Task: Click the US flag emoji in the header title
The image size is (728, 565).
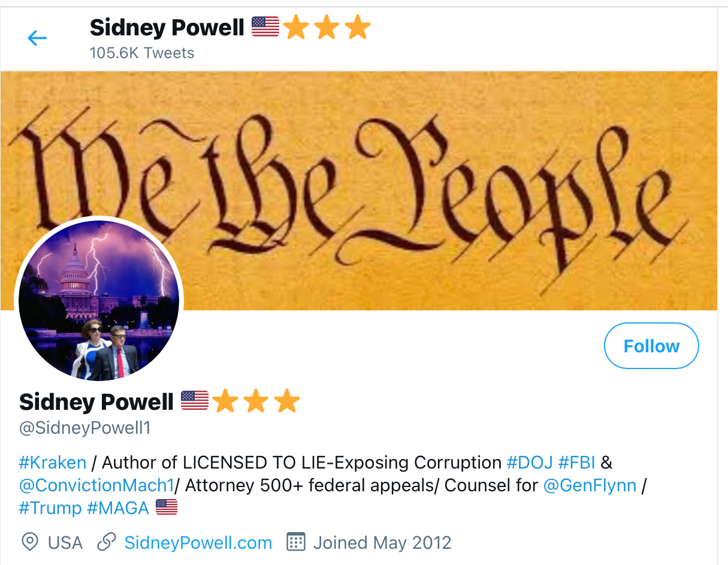Action: tap(265, 27)
